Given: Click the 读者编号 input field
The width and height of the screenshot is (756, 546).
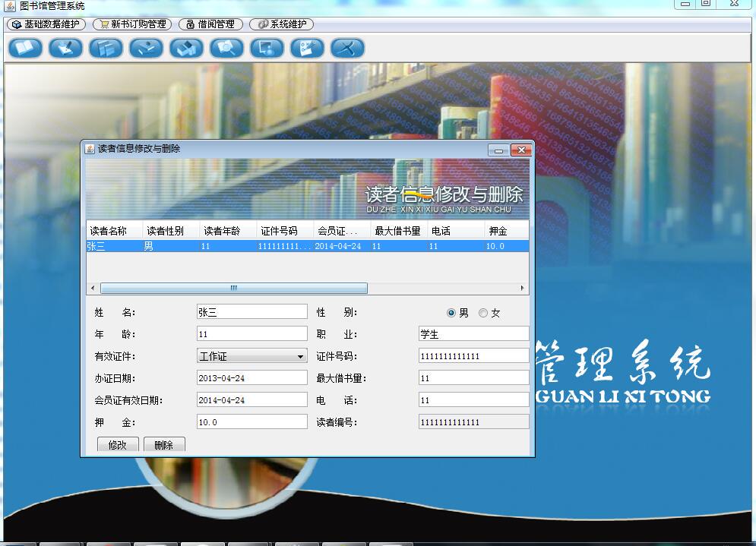Looking at the screenshot, I should coord(473,422).
